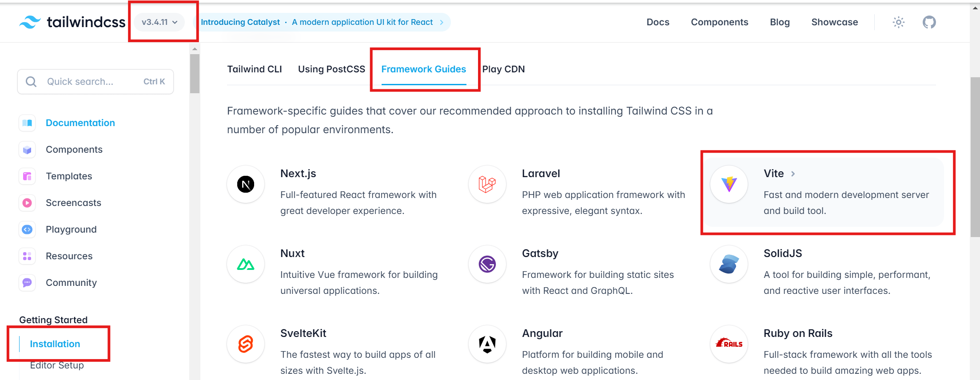Click the SvelteKit logo icon
The image size is (980, 380).
(246, 344)
